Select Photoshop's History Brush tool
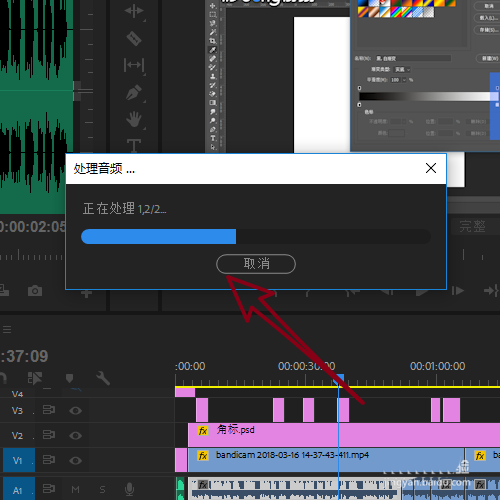The width and height of the screenshot is (500, 500). tap(213, 85)
